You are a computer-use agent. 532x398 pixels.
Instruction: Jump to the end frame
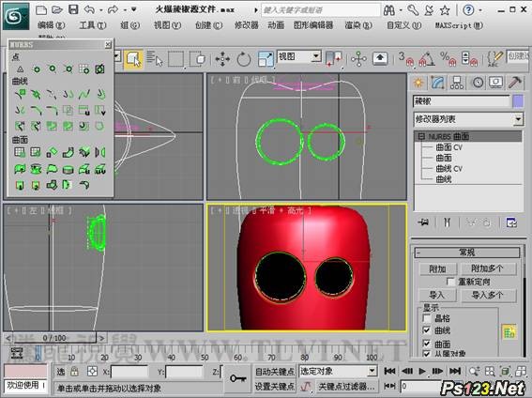455,371
